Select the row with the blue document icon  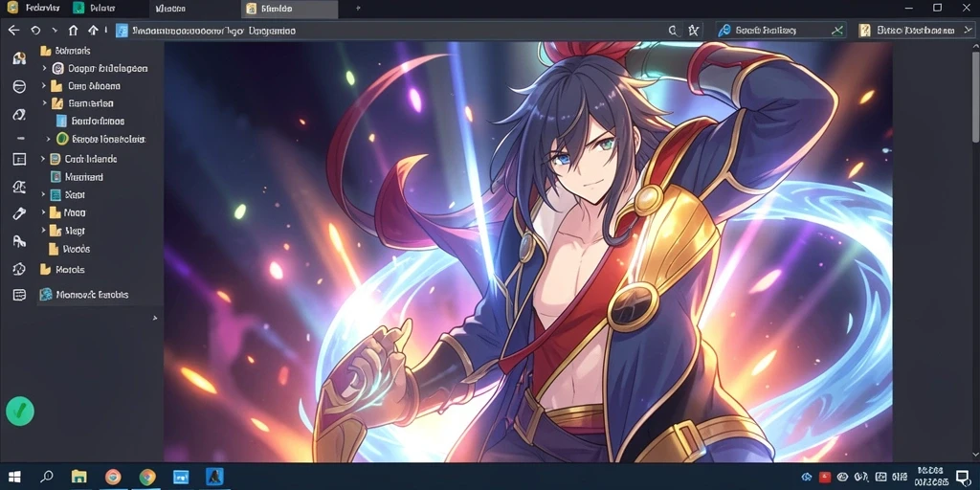(x=89, y=121)
